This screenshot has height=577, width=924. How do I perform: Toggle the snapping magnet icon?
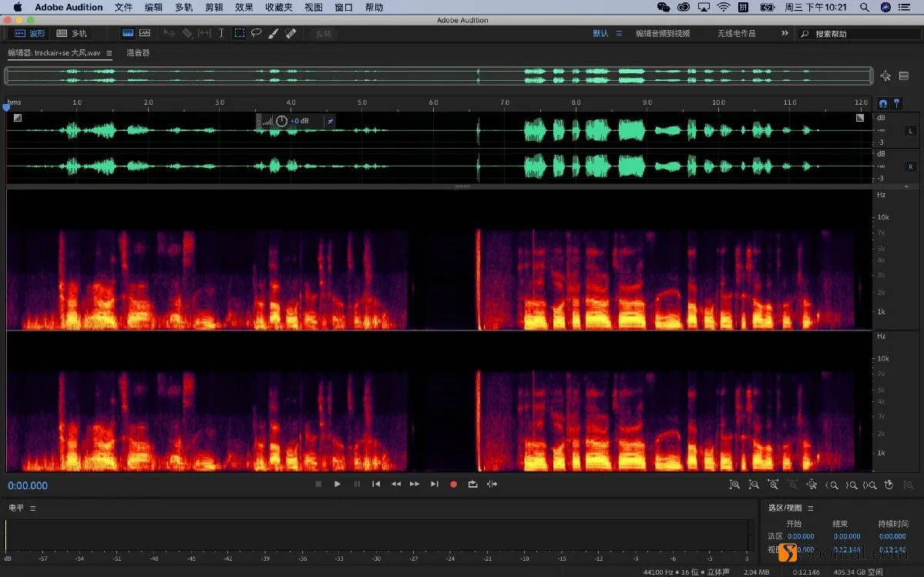click(x=882, y=104)
